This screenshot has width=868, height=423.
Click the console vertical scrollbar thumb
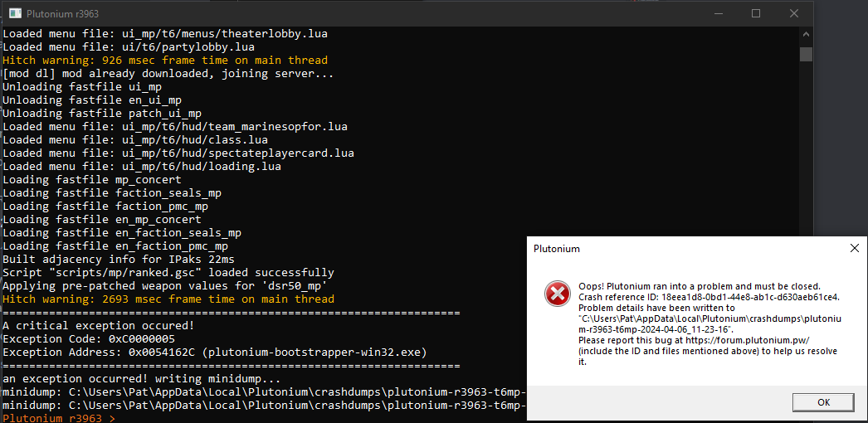tap(806, 54)
